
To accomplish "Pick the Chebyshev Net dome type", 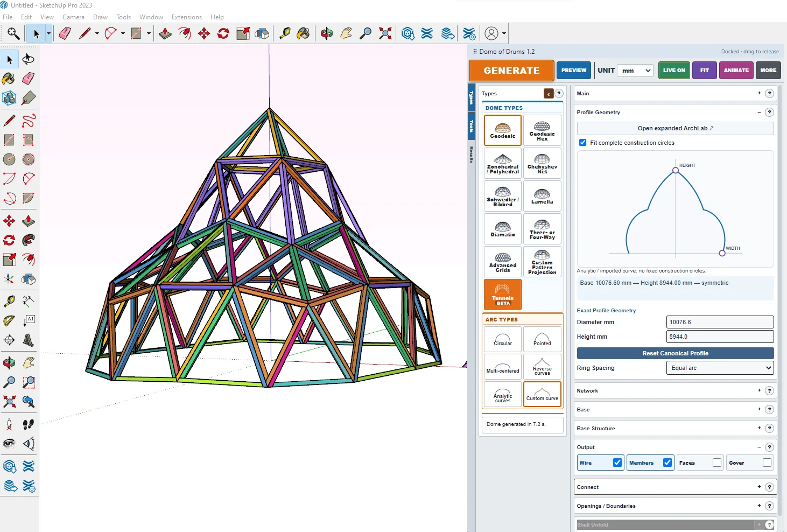I will pos(542,163).
